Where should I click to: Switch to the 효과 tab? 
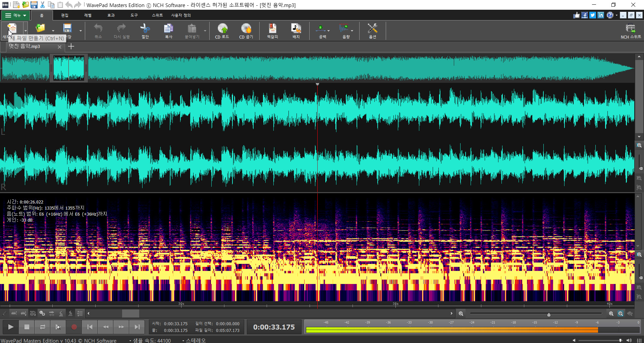point(111,15)
